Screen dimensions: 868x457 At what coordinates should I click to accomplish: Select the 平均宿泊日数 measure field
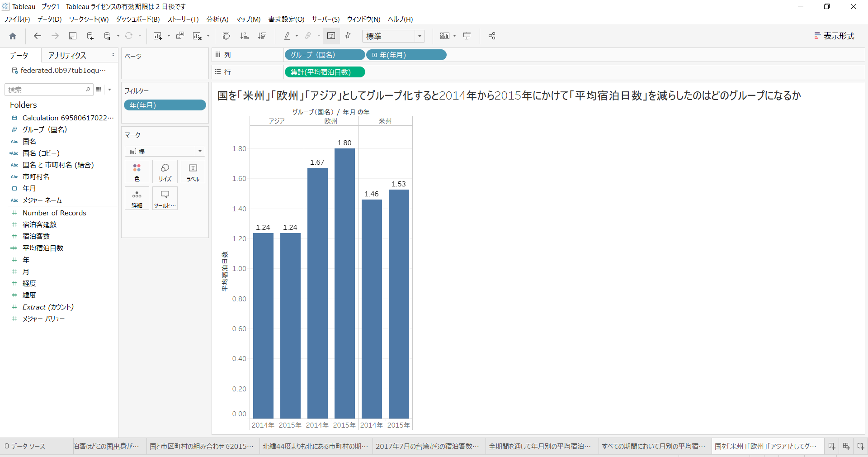[43, 248]
